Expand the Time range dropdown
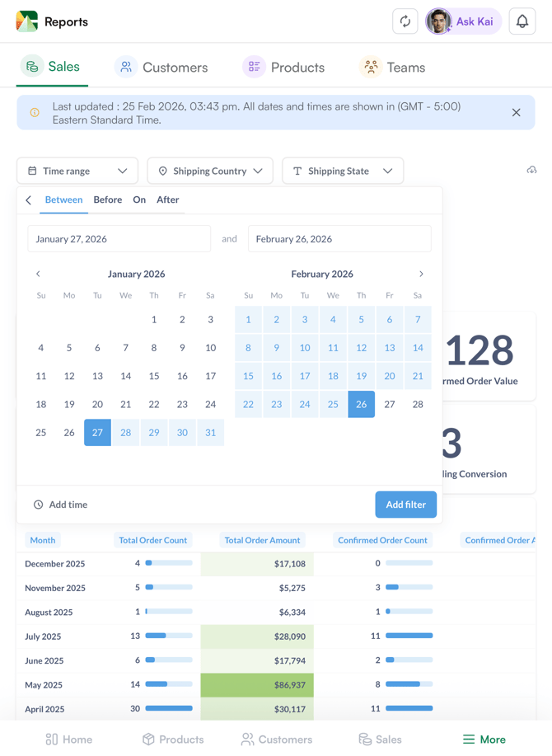This screenshot has height=756, width=552. click(77, 171)
